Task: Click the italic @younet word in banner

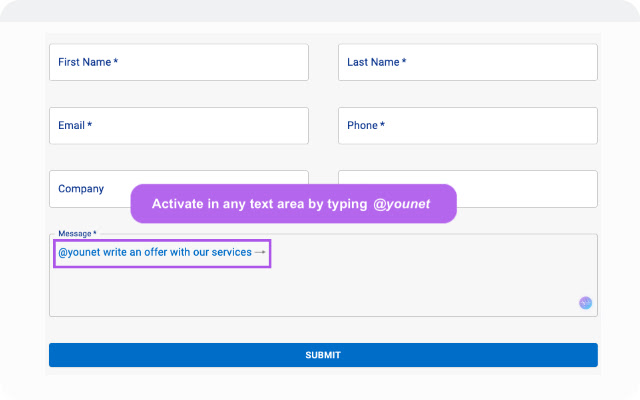Action: coord(402,204)
